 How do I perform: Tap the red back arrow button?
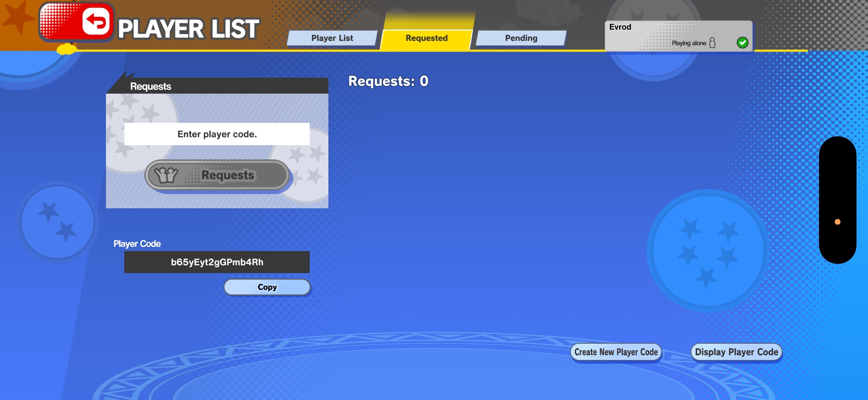pyautogui.click(x=96, y=22)
